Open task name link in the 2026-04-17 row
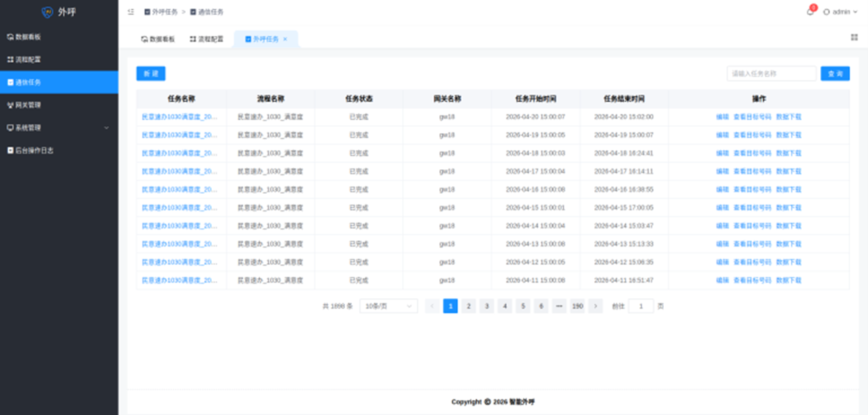 [180, 171]
